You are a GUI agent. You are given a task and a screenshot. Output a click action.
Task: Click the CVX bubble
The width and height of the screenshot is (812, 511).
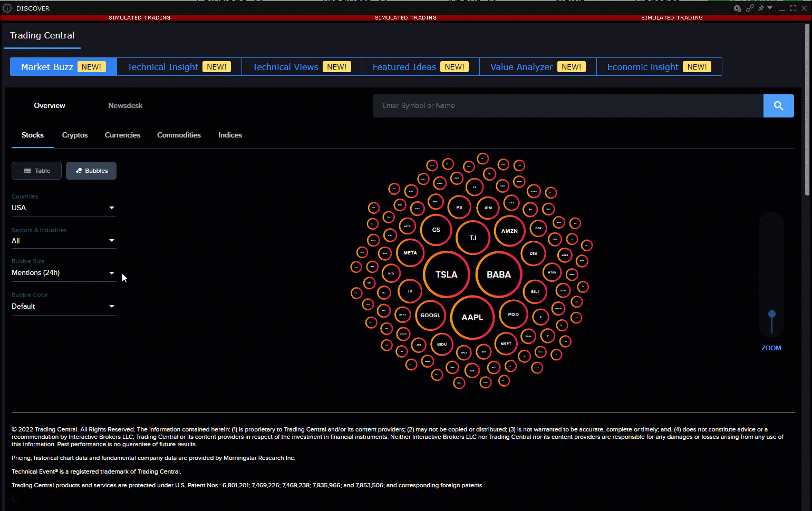coord(511,202)
